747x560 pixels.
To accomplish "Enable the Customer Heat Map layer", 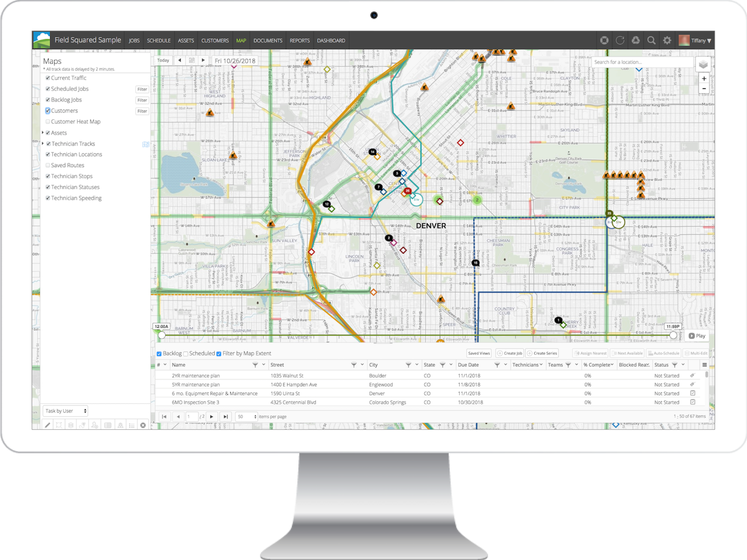I will tap(48, 121).
